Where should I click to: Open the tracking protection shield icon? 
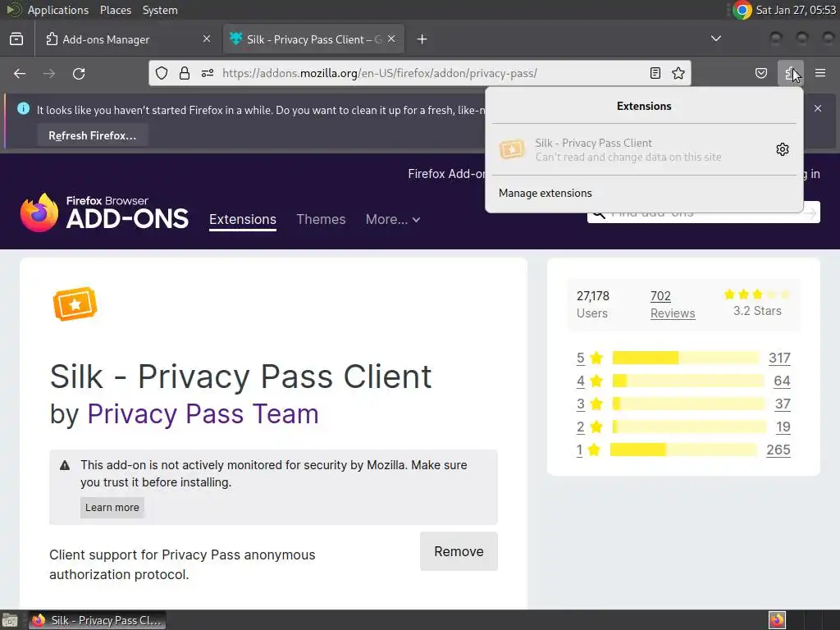[162, 73]
